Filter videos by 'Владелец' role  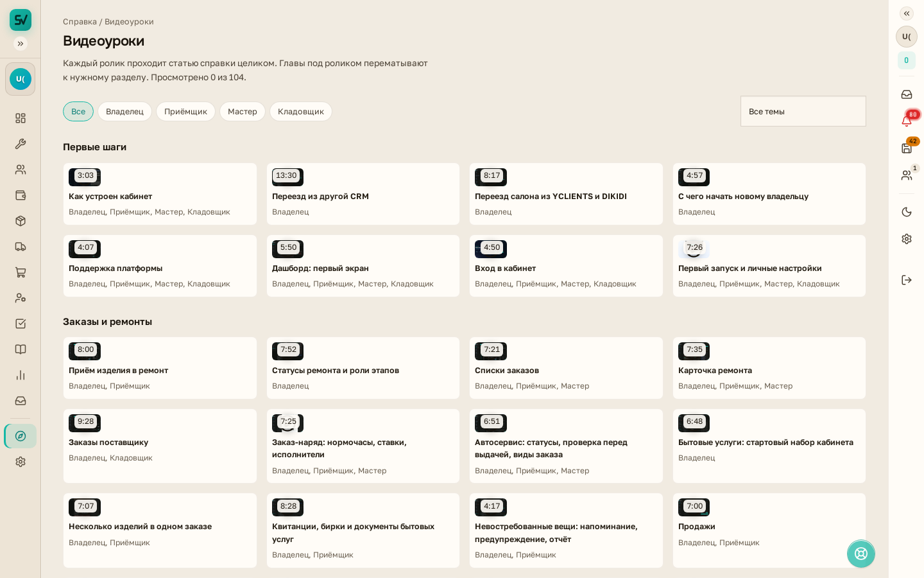tap(124, 111)
